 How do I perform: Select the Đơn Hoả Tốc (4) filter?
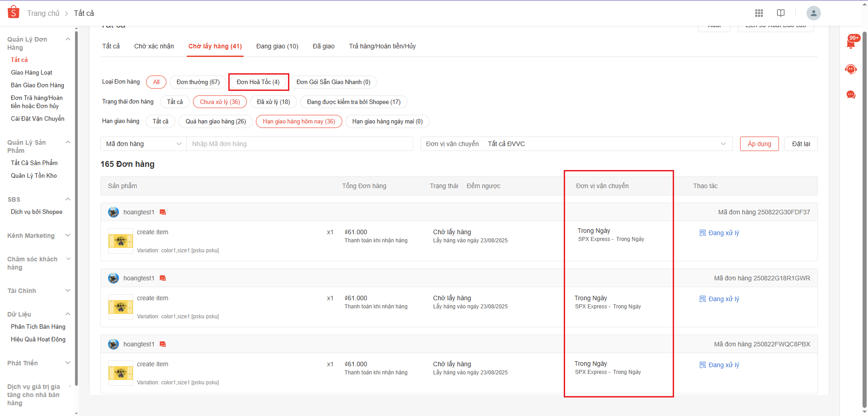coord(258,82)
